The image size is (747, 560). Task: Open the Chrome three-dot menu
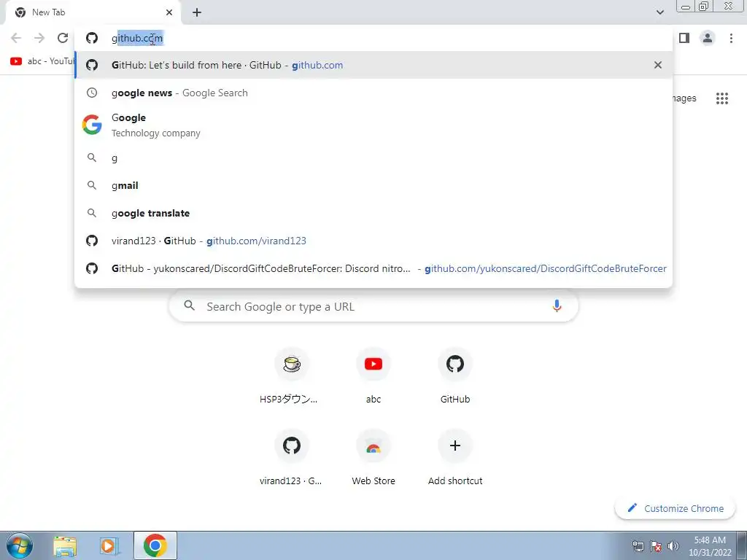pos(731,38)
